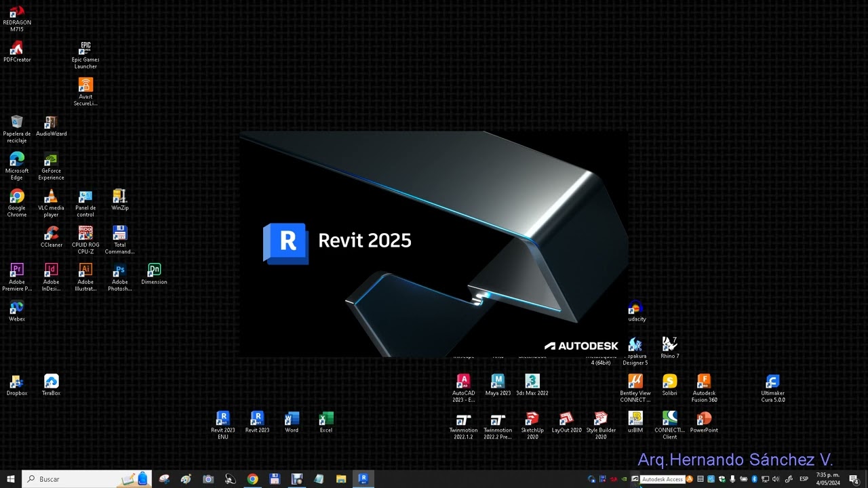
Task: Select the Excel desktop shortcut
Action: tap(326, 422)
